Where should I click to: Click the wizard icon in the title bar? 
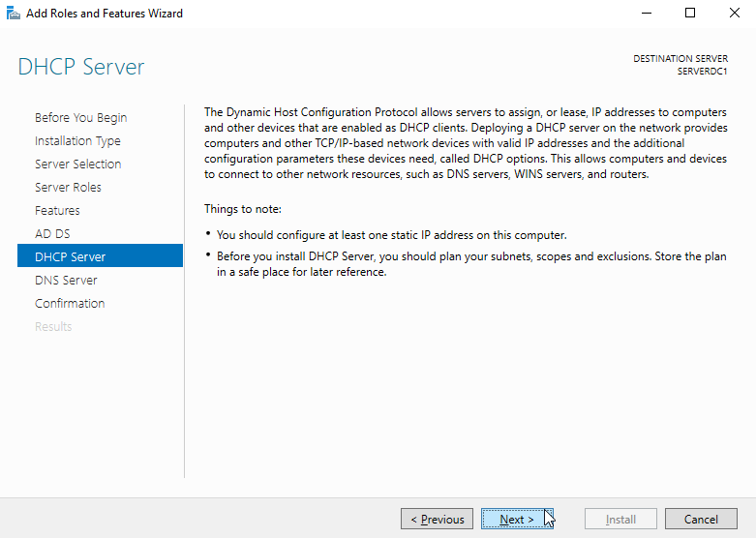click(13, 13)
